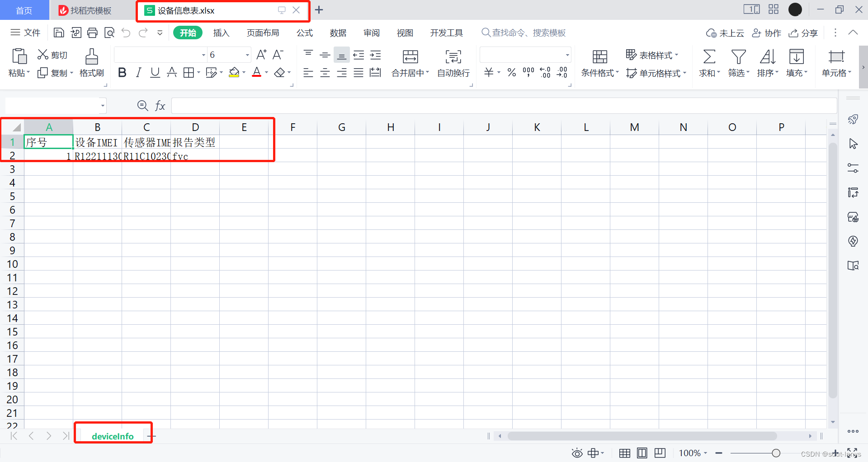868x462 pixels.
Task: Click the cloud status button
Action: click(725, 33)
